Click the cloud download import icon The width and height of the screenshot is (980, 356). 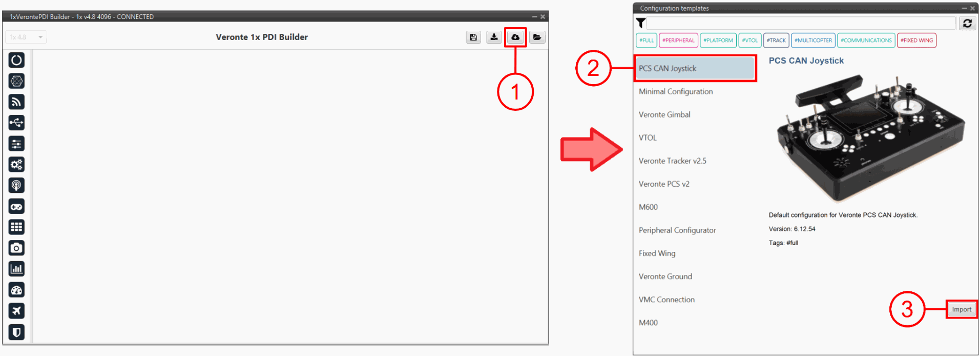coord(515,37)
